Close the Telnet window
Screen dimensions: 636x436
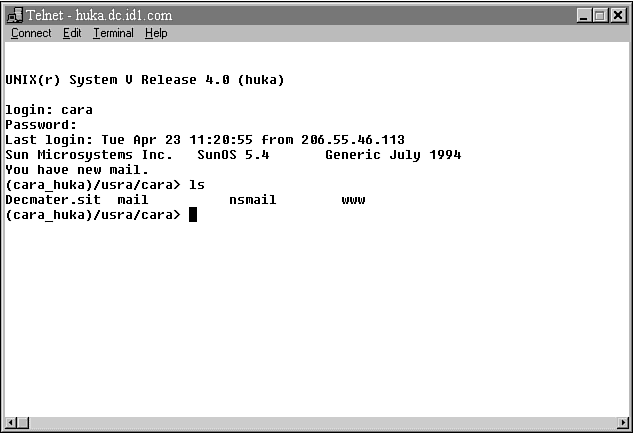[620, 16]
